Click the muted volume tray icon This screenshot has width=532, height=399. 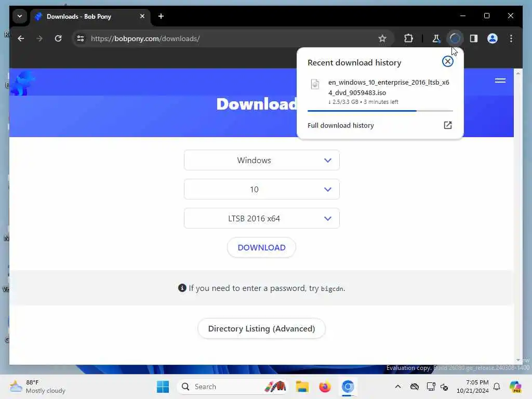pos(445,387)
